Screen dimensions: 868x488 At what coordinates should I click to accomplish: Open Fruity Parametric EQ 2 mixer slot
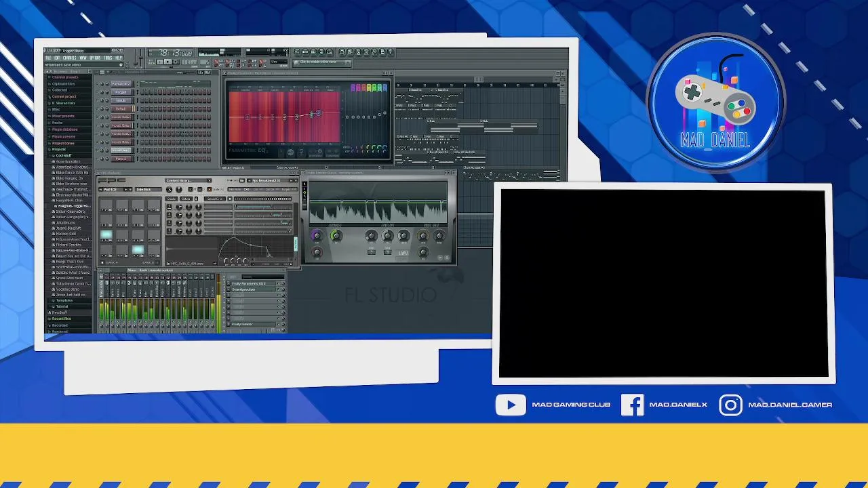tap(253, 283)
